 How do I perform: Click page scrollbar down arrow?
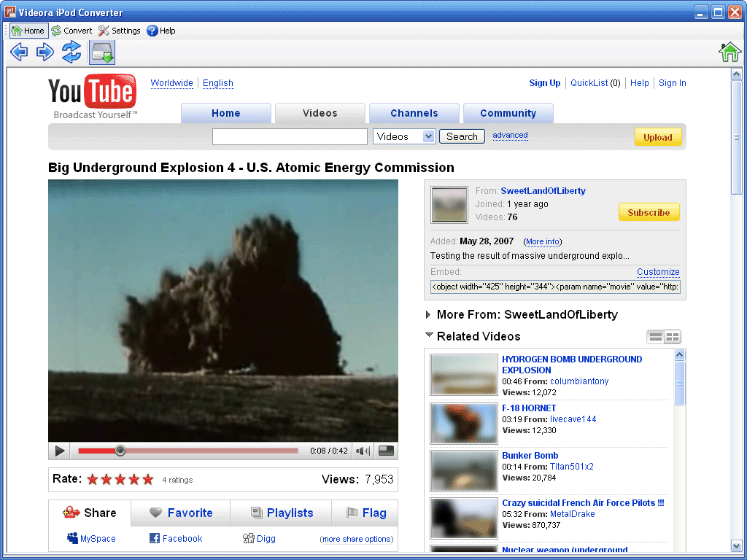(736, 545)
